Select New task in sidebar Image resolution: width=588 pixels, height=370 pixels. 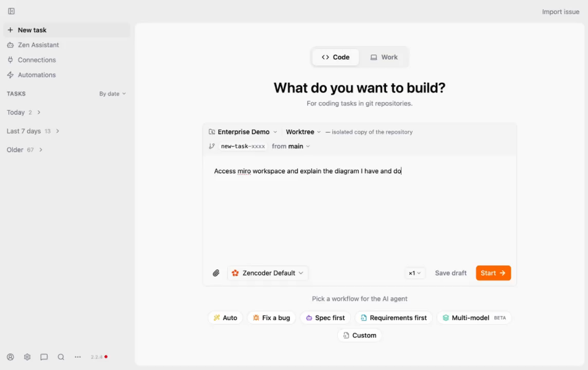pyautogui.click(x=67, y=30)
